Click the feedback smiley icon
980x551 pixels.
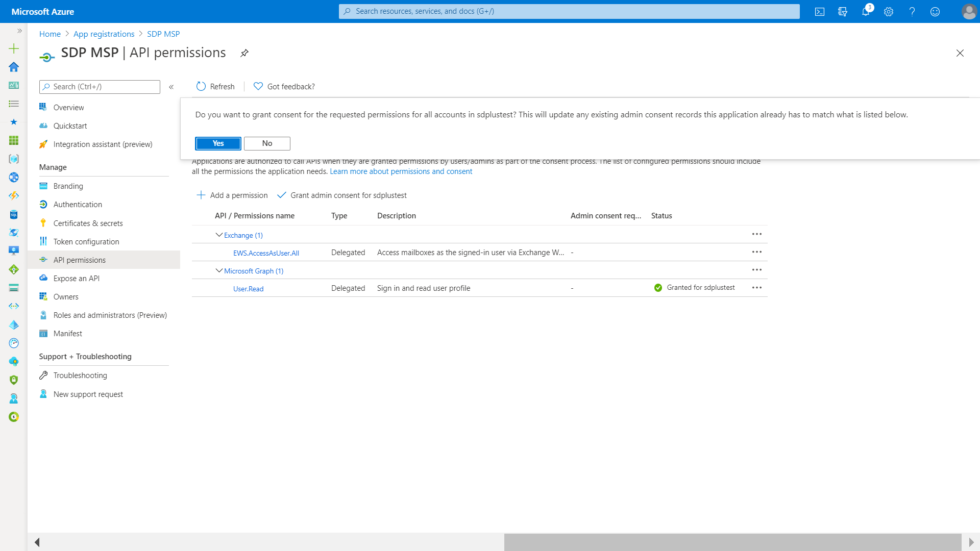(x=935, y=12)
